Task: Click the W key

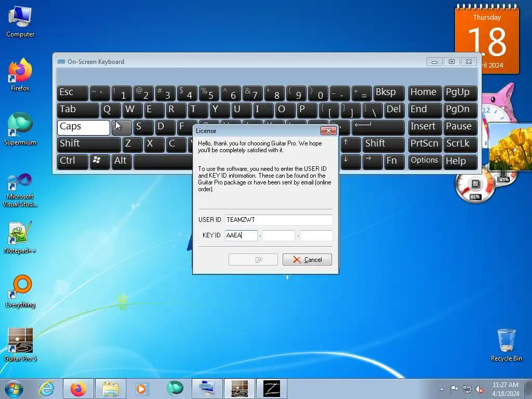Action: click(x=132, y=110)
